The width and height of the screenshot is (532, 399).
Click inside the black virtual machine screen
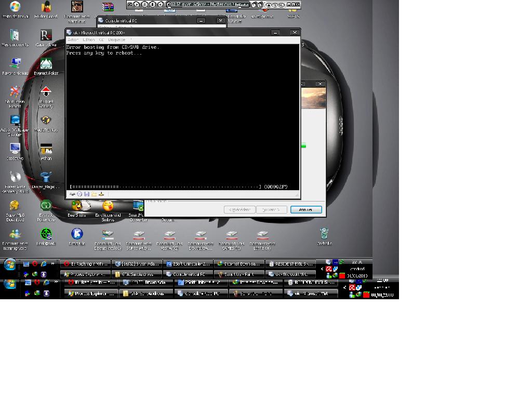(x=182, y=117)
